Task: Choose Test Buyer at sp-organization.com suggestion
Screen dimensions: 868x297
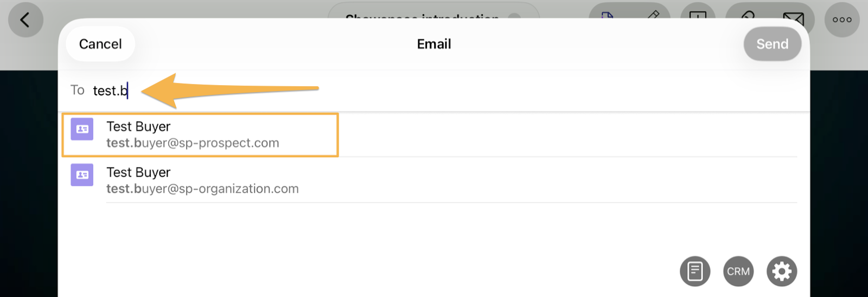Action: click(202, 180)
